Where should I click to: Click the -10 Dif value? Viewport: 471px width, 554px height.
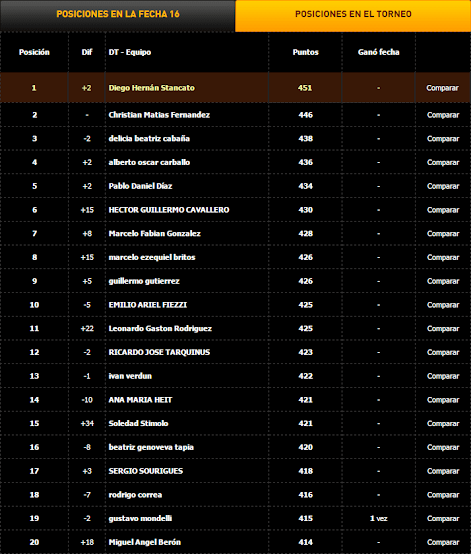click(87, 400)
